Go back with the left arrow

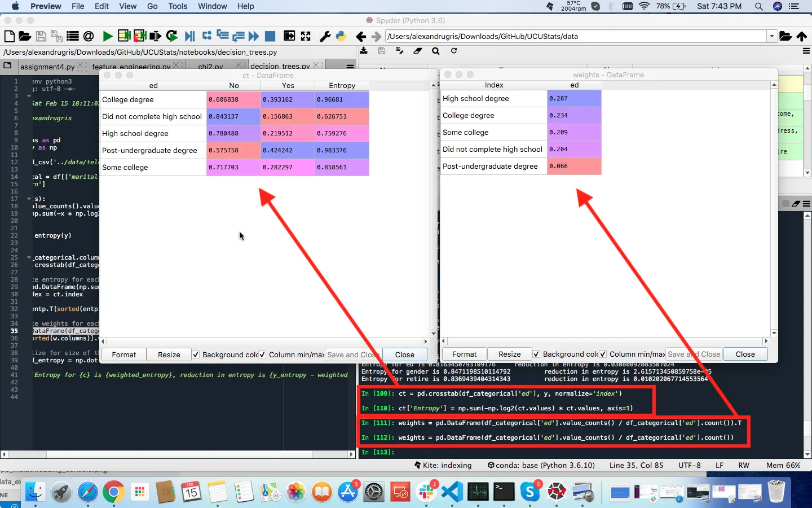[361, 36]
